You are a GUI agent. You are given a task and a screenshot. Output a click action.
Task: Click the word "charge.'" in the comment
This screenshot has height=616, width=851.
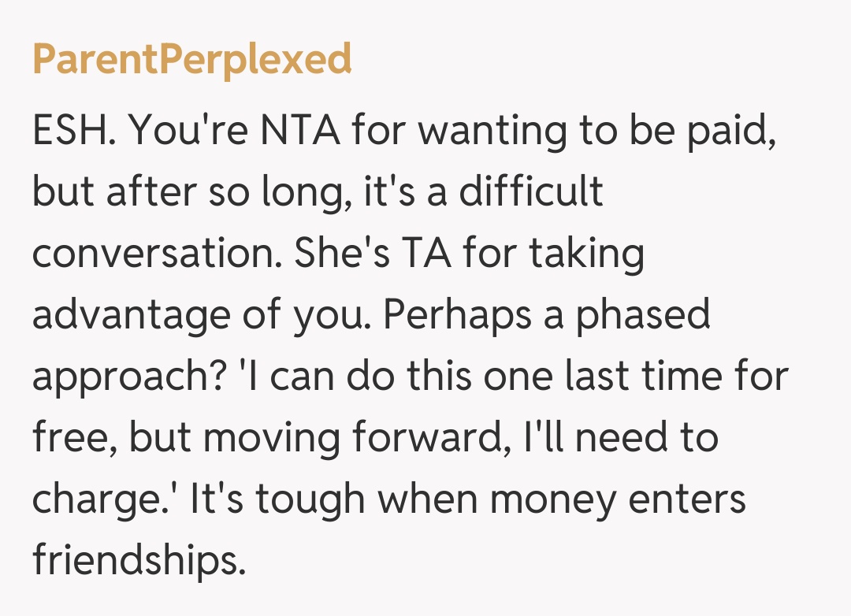click(x=105, y=499)
